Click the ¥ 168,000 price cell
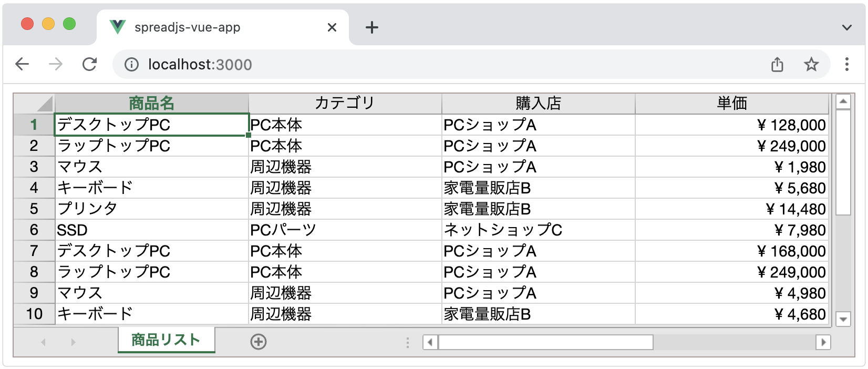Viewport: 868px width, 369px height. pyautogui.click(x=732, y=251)
